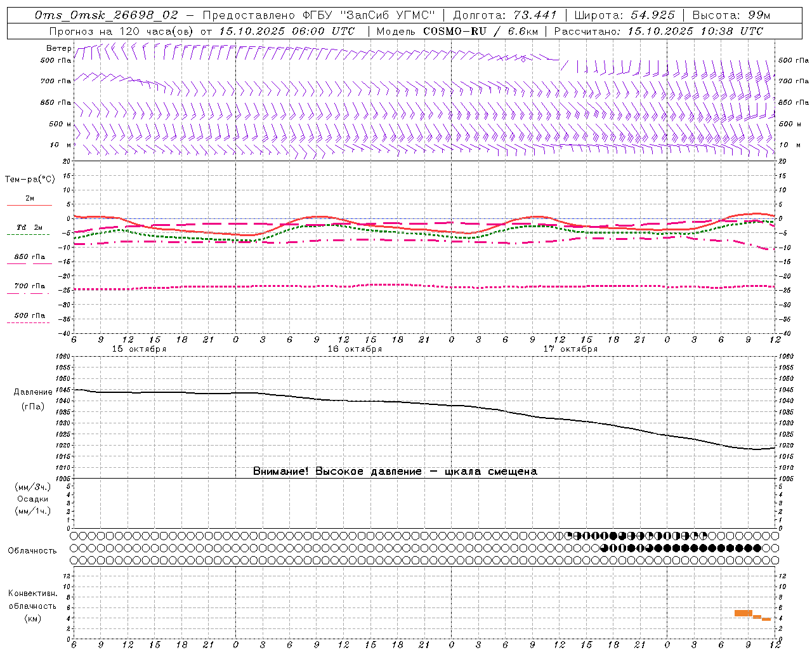
Task: Click the date label 17 октября
Action: click(570, 349)
